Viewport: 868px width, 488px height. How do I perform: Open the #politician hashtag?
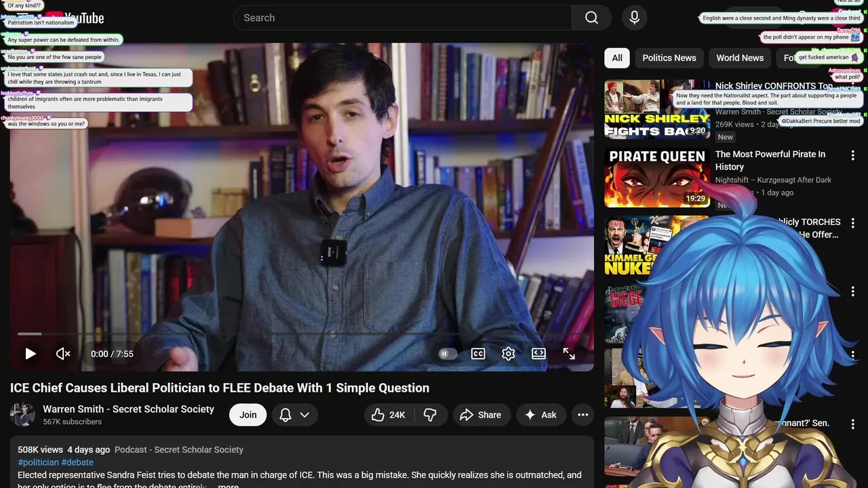coord(38,462)
